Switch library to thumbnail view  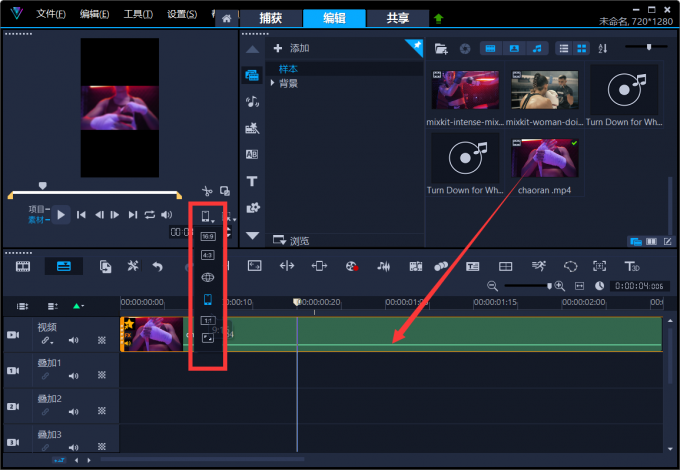coord(582,49)
